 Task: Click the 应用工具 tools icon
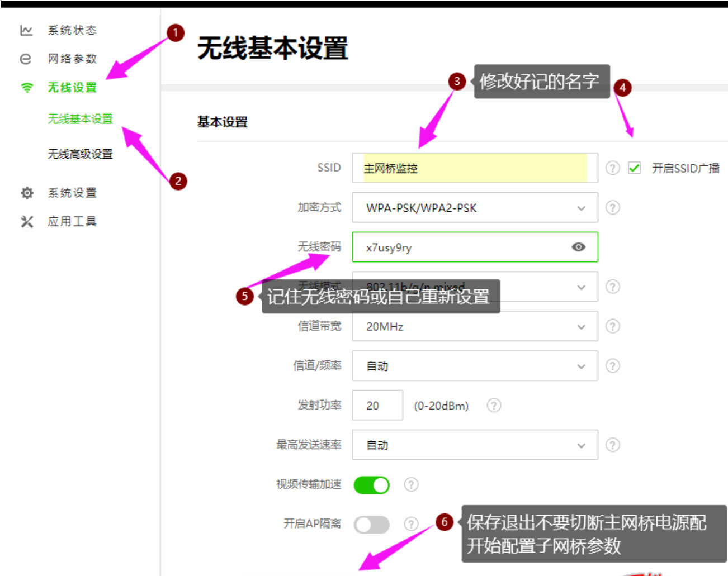[27, 222]
